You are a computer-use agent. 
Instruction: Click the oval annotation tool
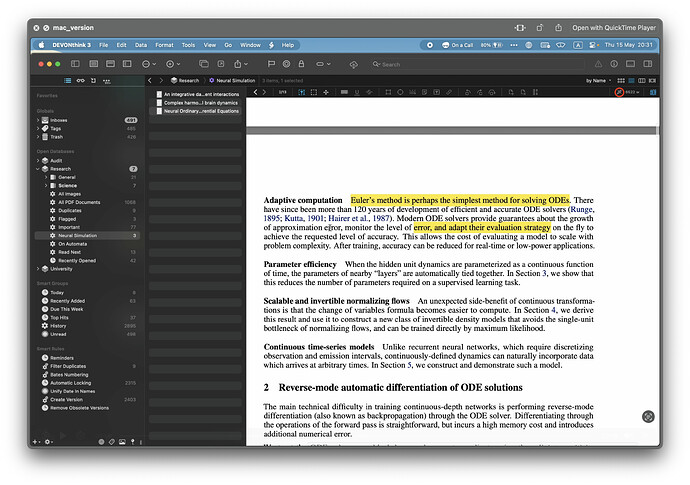tap(400, 92)
